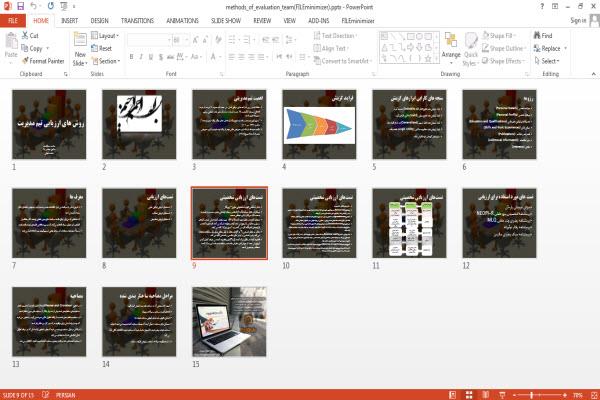Open the FILE tab
The height and width of the screenshot is (400, 600).
[13, 21]
